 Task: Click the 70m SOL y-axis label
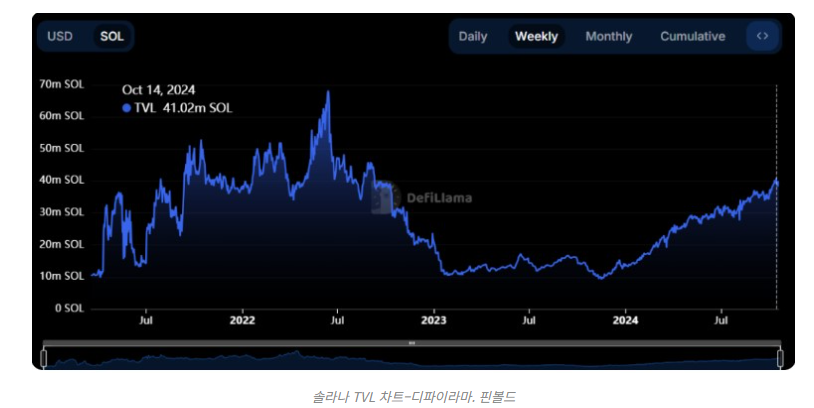point(62,84)
